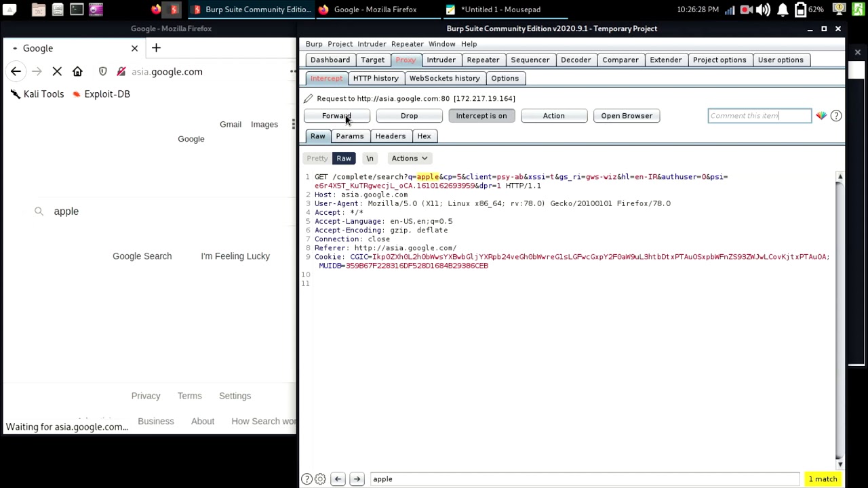Image resolution: width=868 pixels, height=488 pixels.
Task: Select Firefox home icon in the browser toolbar
Action: click(77, 71)
